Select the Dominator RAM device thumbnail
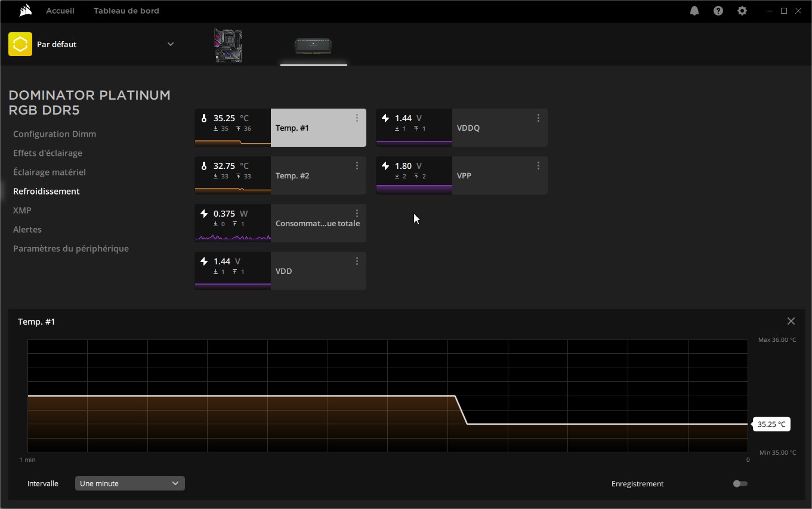 (x=314, y=46)
